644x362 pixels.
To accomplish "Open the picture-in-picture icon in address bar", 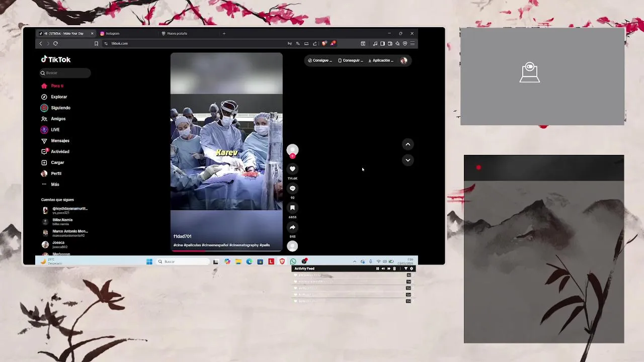I will coord(306,44).
